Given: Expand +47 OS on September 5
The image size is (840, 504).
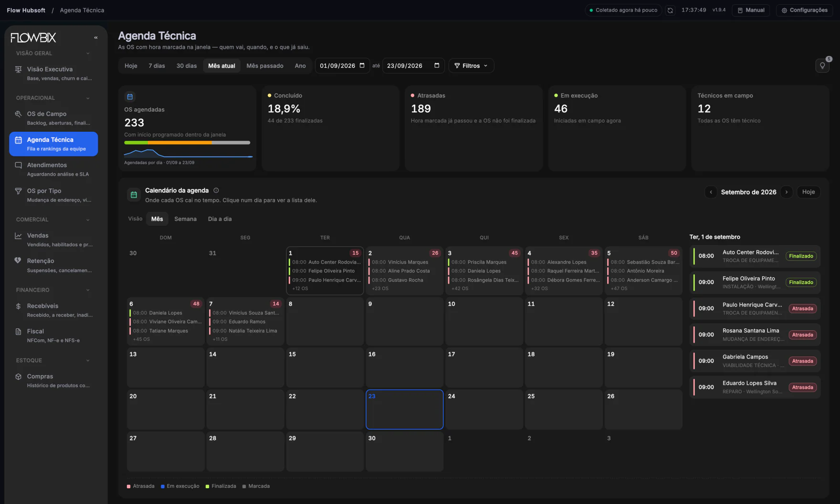Looking at the screenshot, I should coord(619,289).
